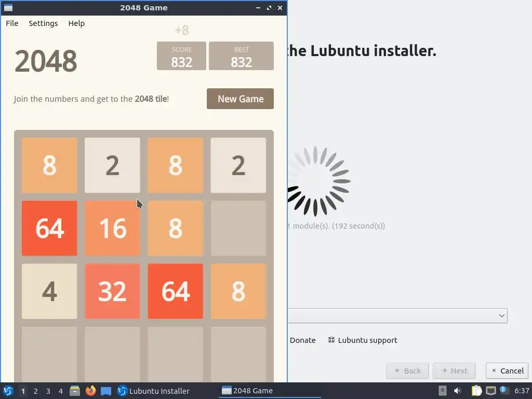
Task: Maximize the 2048 Game window
Action: 269,7
